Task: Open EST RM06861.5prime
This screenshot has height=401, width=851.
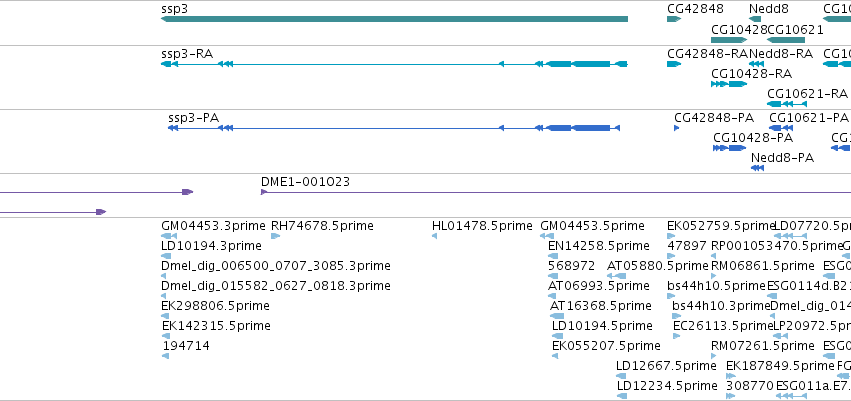Action: point(763,266)
